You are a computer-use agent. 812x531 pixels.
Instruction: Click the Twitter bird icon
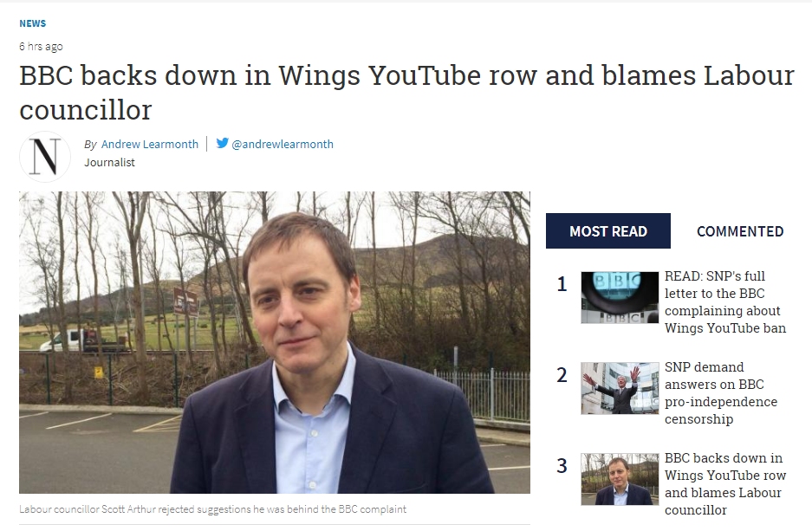[x=222, y=143]
